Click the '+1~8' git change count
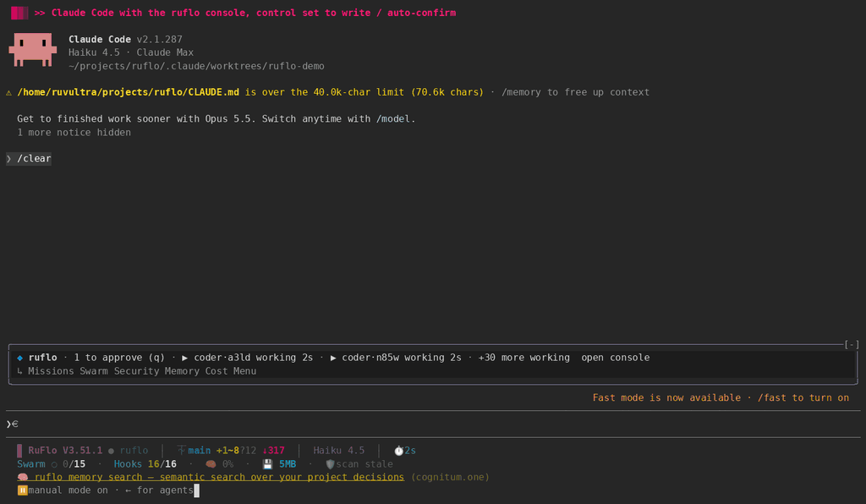866x504 pixels. coord(227,451)
